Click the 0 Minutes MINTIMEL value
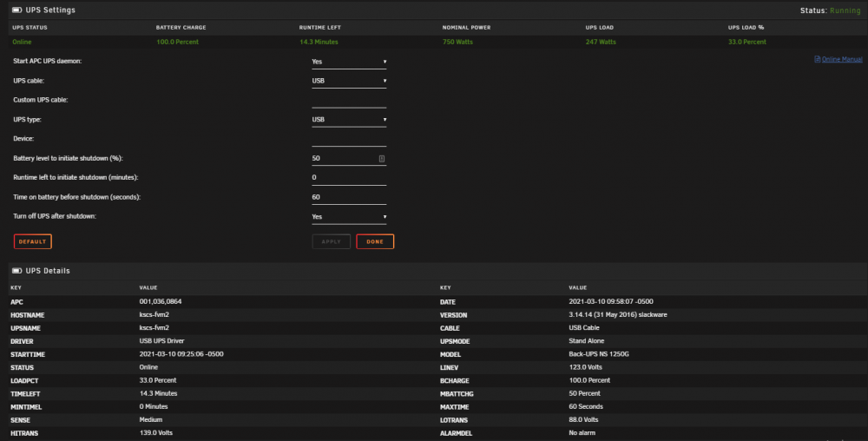868x441 pixels. click(x=154, y=406)
